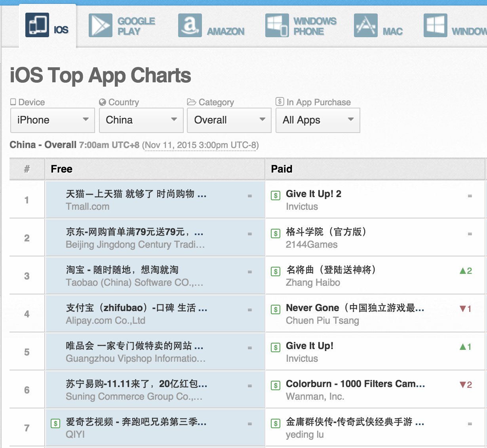The image size is (487, 448).
Task: Open the 唯品会 free app link
Action: pos(135,345)
